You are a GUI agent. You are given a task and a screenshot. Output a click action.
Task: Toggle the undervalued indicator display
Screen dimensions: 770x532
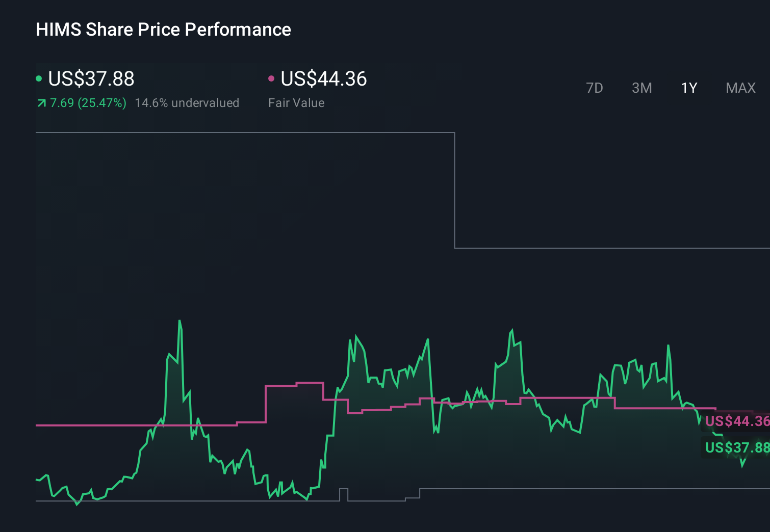(x=187, y=103)
